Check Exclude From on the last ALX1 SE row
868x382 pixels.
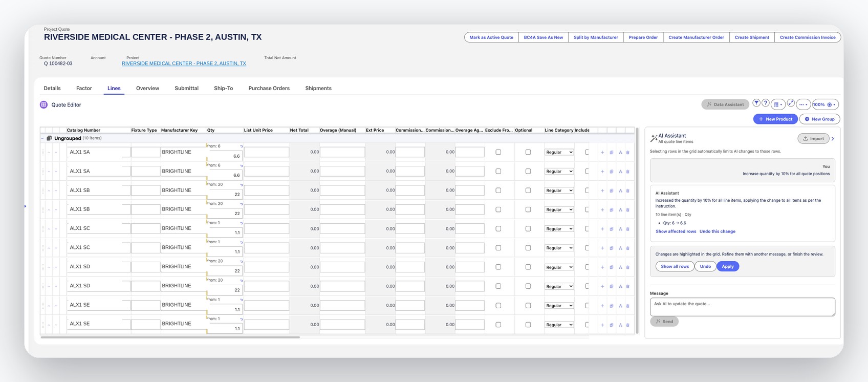(x=498, y=325)
